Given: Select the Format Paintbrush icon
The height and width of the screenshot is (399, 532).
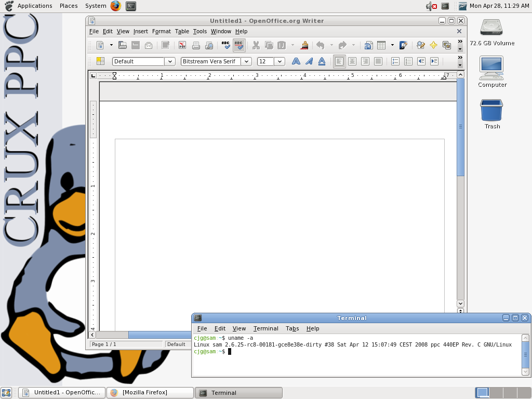Looking at the screenshot, I should click(x=304, y=45).
